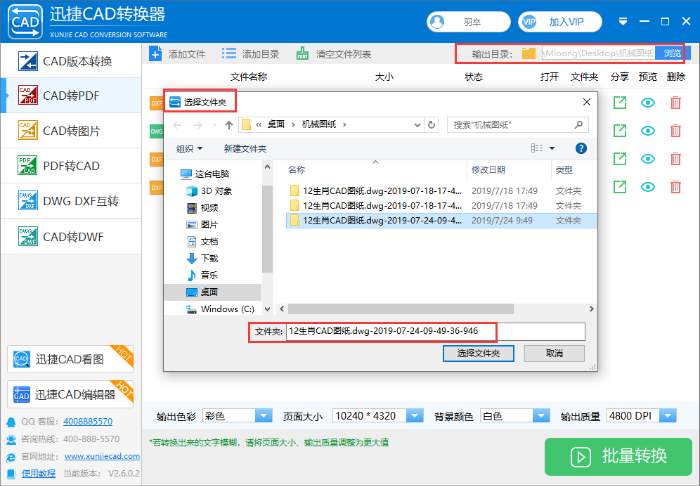
Task: Share the first file in list
Action: 620,103
